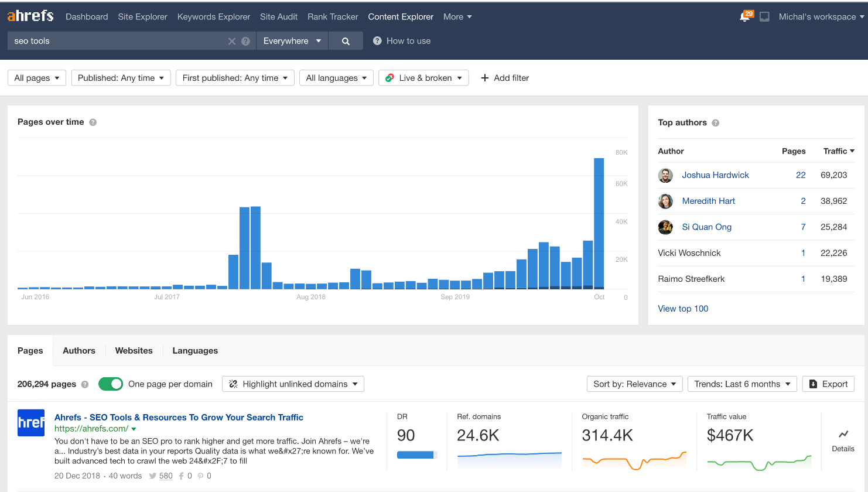Click the Export download icon
868x492 pixels.
pos(813,384)
